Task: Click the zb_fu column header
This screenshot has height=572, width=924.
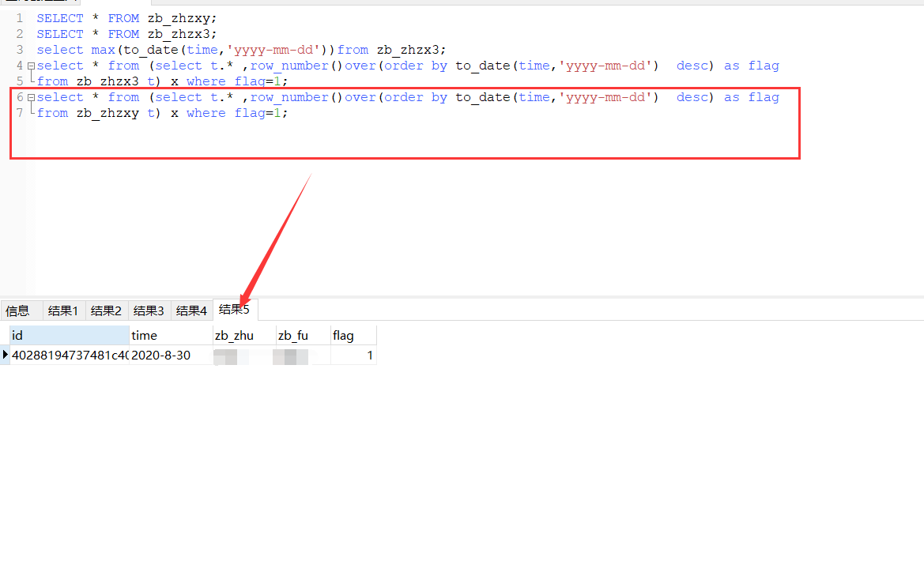Action: tap(303, 335)
